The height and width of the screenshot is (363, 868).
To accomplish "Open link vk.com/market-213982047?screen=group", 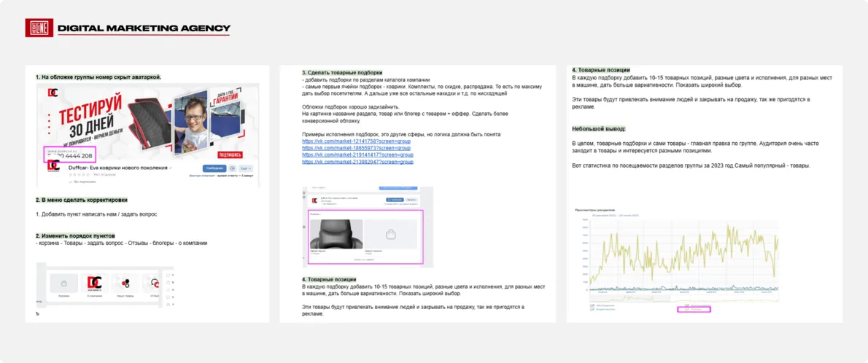I will click(357, 162).
